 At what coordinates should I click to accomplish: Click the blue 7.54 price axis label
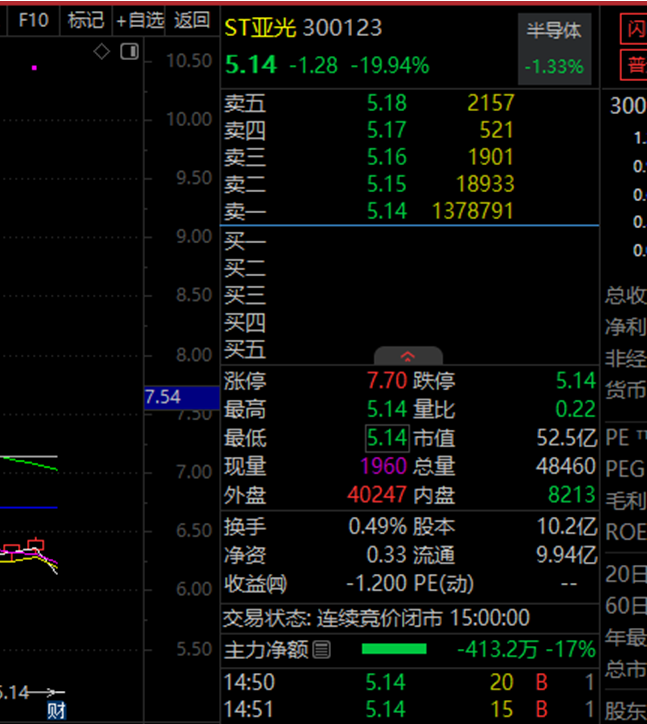(180, 397)
